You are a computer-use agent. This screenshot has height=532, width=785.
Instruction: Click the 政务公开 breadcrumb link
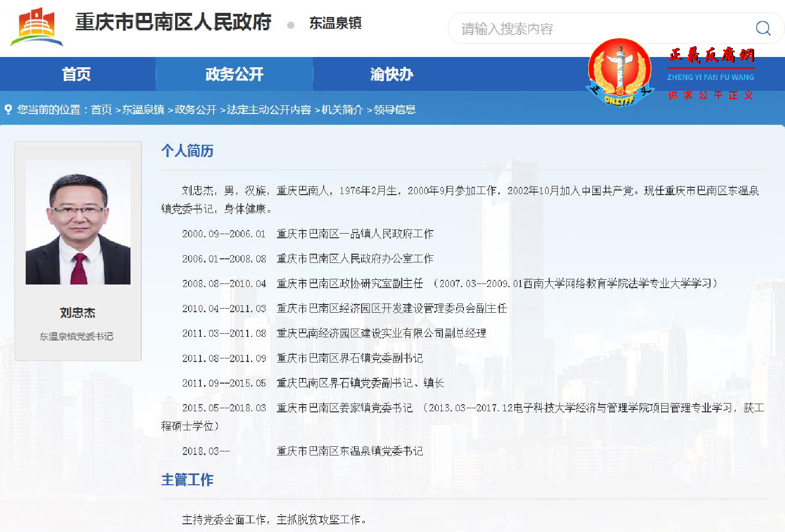click(x=196, y=109)
